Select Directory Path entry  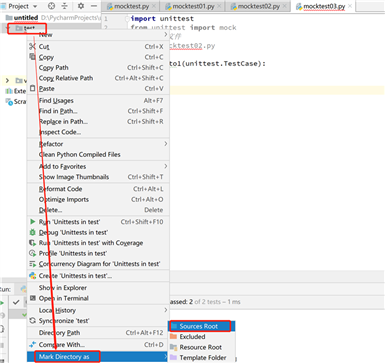click(x=98, y=333)
